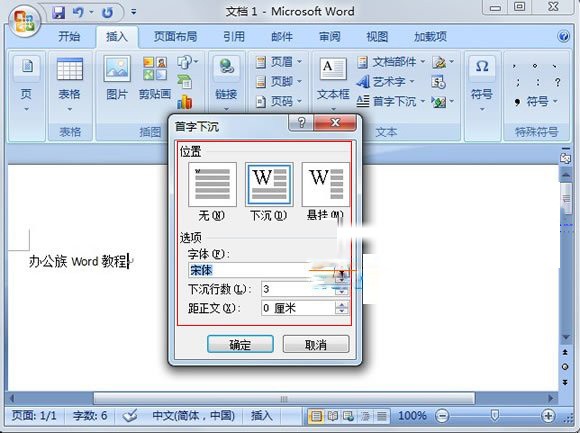Switch to the 页面布局 tab
The image size is (580, 433).
coord(175,37)
